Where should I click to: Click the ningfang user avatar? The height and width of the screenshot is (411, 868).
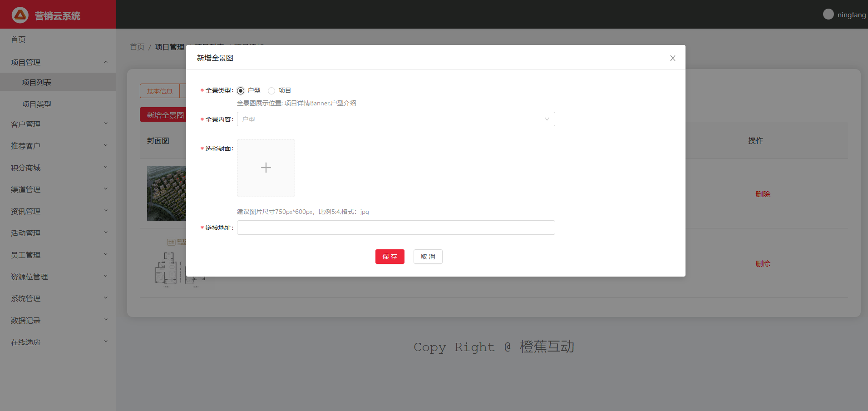coord(829,14)
